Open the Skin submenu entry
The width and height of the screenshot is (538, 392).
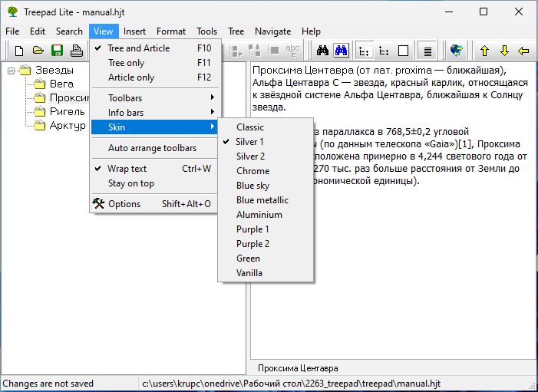pos(155,127)
